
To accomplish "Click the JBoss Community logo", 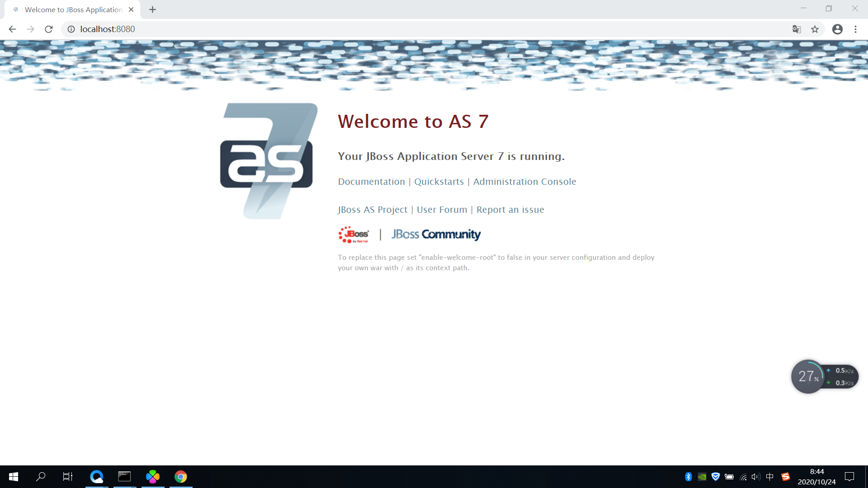I will (x=436, y=235).
